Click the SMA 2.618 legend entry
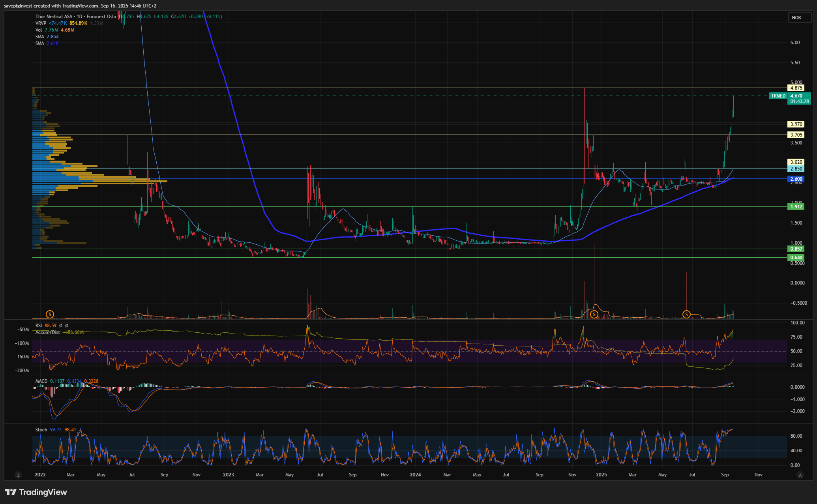Viewport: 817px width, 504px height. tap(39, 43)
